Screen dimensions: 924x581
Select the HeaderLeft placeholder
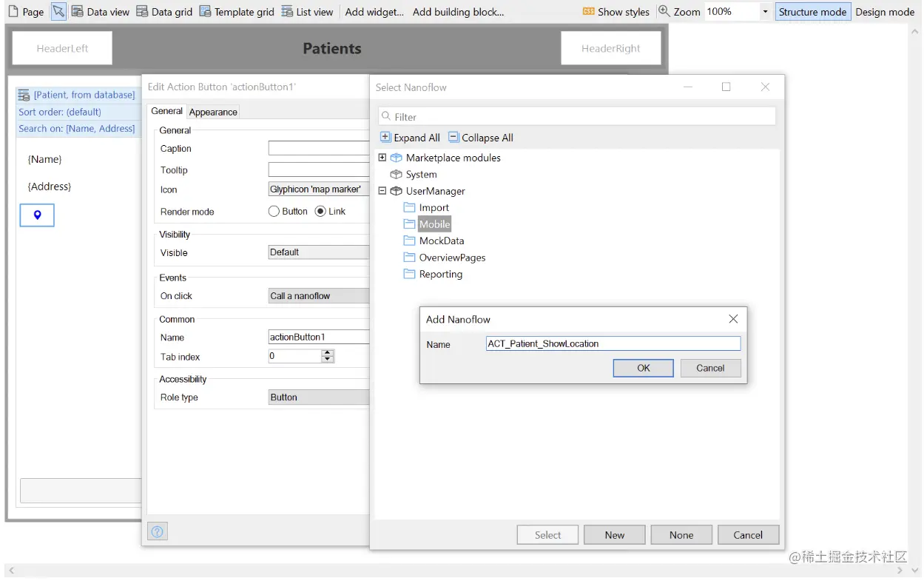point(62,48)
